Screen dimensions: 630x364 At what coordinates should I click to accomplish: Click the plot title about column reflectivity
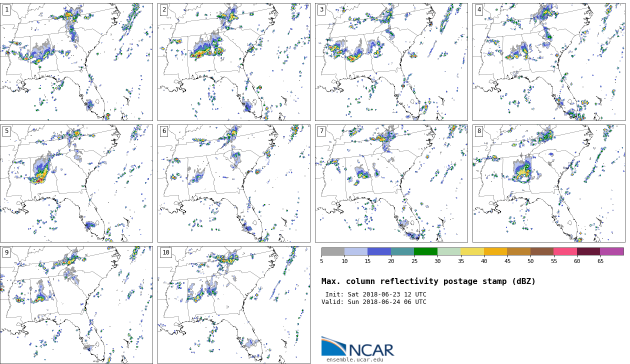pos(428,281)
